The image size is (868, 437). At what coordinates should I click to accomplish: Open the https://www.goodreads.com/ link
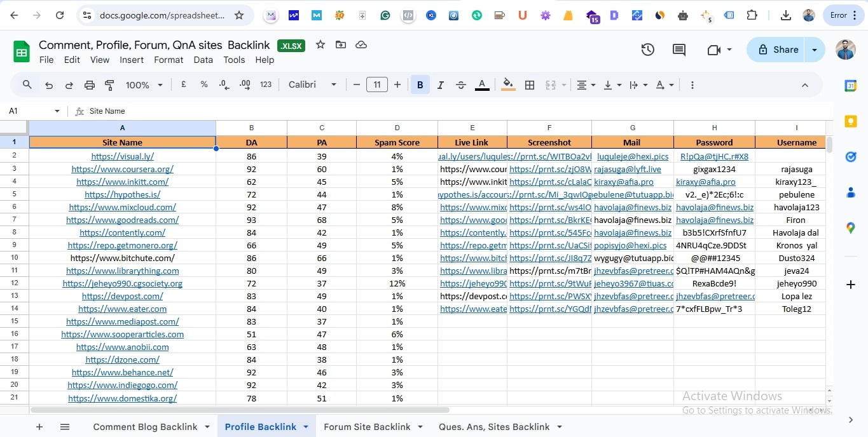(x=123, y=220)
